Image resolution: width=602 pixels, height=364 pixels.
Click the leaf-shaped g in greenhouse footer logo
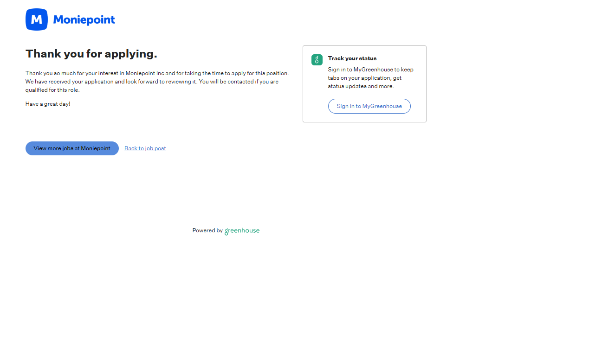227,231
